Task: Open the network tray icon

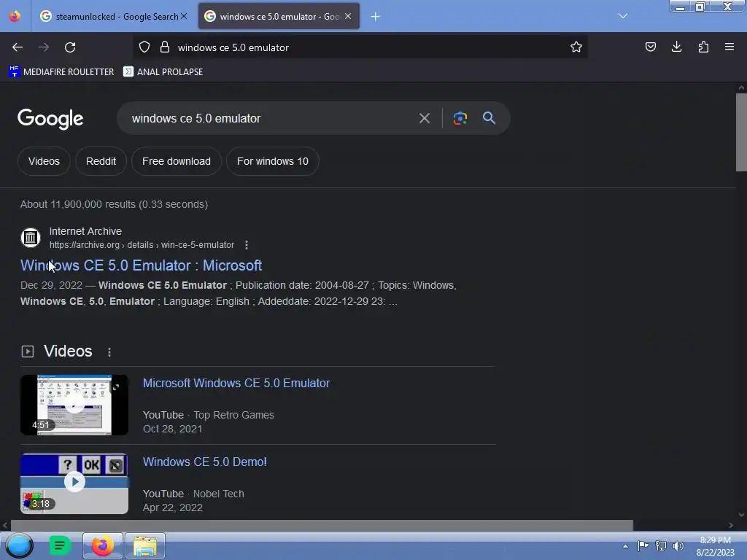Action: tap(661, 545)
